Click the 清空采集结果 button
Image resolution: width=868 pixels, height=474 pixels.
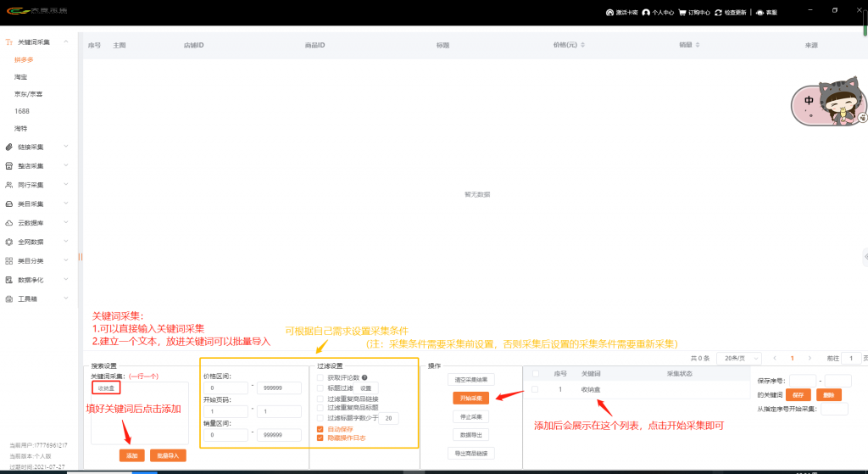pyautogui.click(x=471, y=380)
